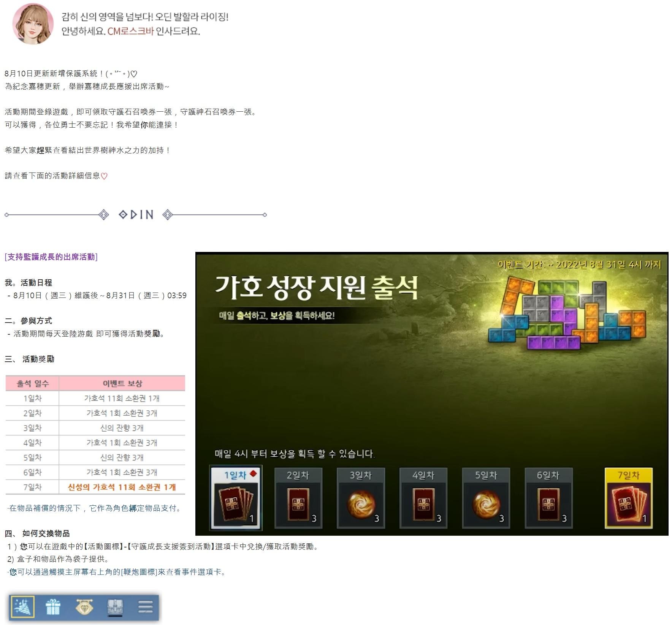
Task: Click the ODIN logo divider text
Action: (x=136, y=215)
